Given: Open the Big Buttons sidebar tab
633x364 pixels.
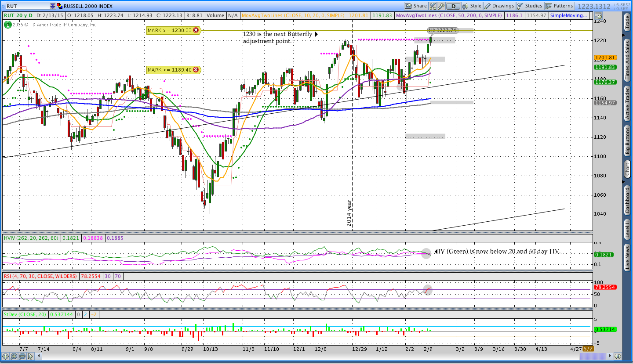Looking at the screenshot, I should [x=628, y=142].
